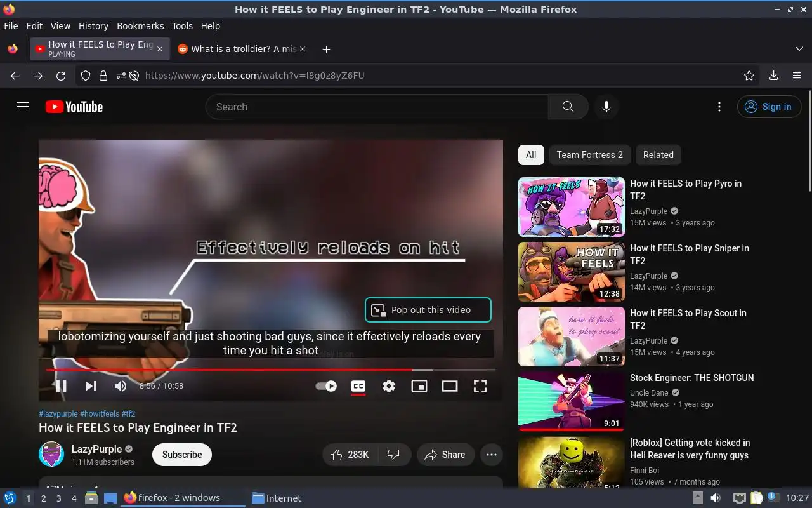
Task: Dislike the video
Action: 394,455
